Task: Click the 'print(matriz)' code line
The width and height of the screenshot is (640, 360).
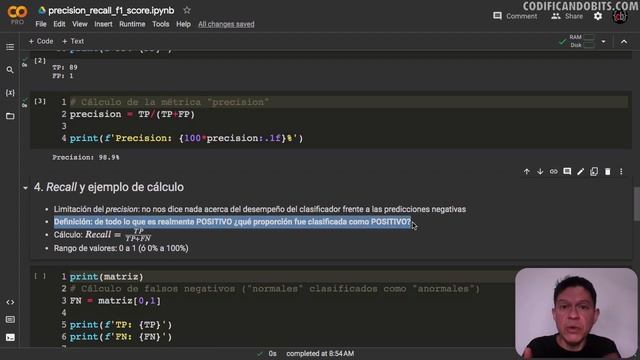Action: (107, 277)
